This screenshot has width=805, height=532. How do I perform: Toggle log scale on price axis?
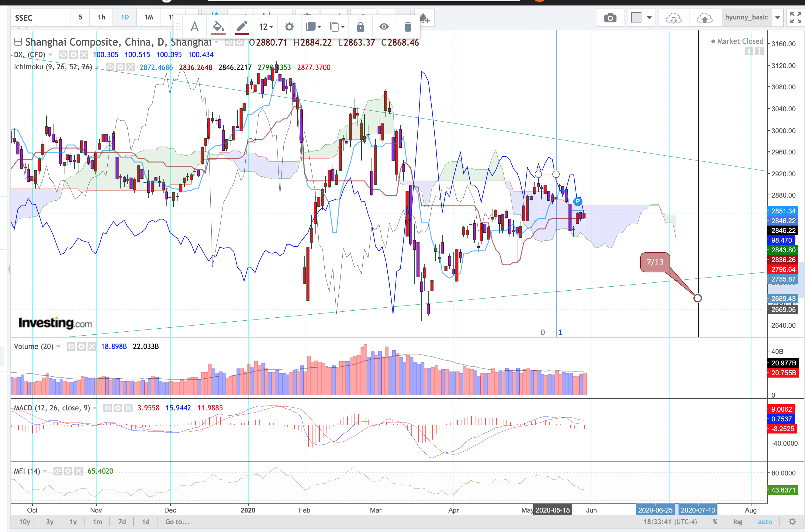pos(738,521)
